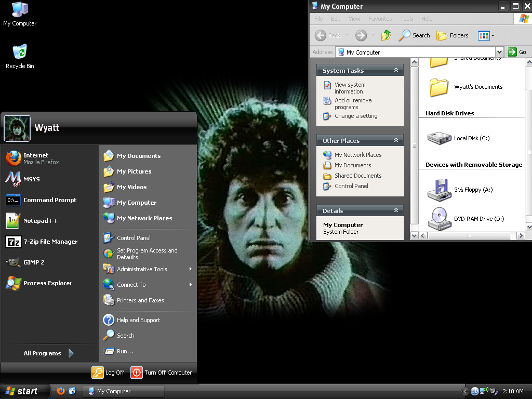
Task: Click View system information link
Action: point(350,88)
